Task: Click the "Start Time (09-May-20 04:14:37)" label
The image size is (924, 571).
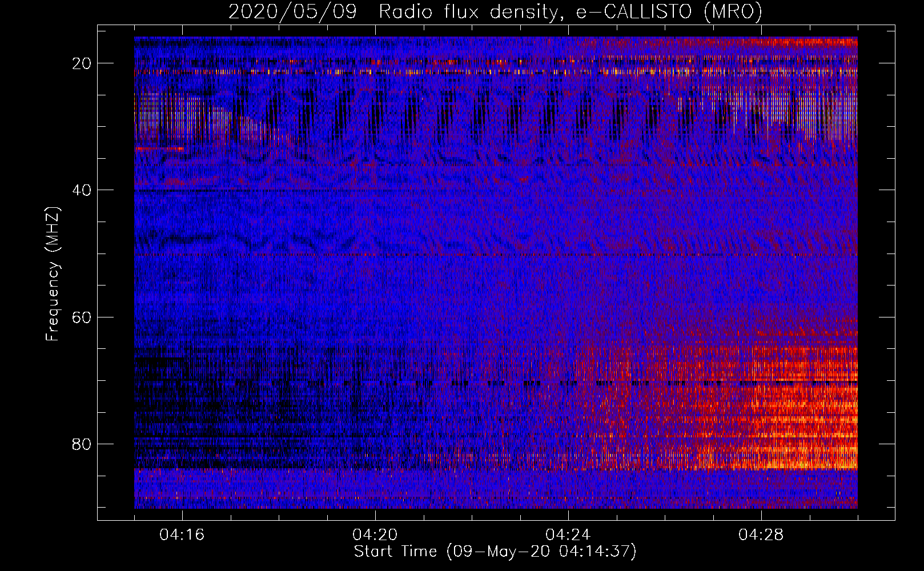Action: [x=495, y=552]
